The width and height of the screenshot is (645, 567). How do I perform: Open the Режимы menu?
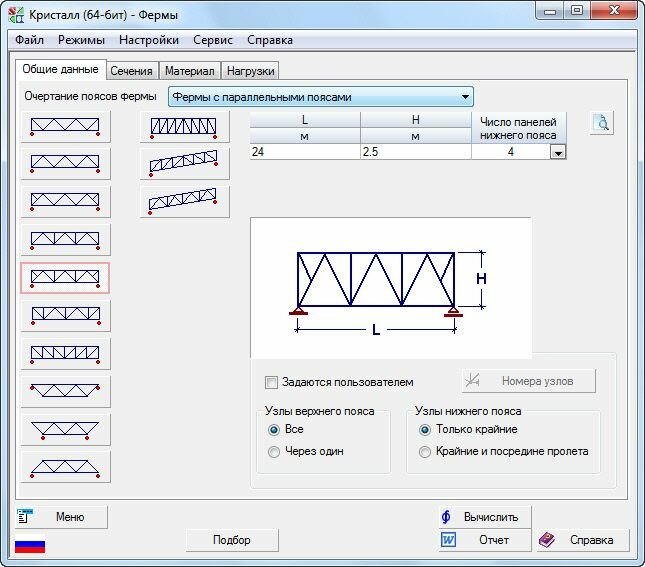pyautogui.click(x=81, y=40)
